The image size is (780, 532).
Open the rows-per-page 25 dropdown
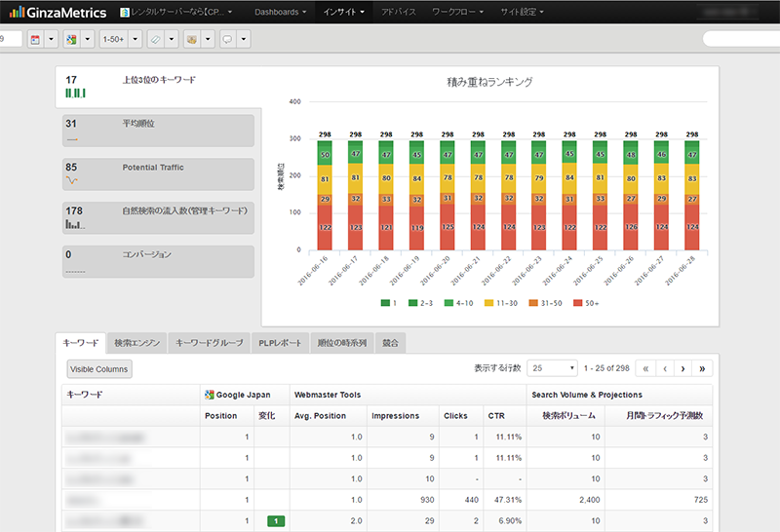point(552,368)
